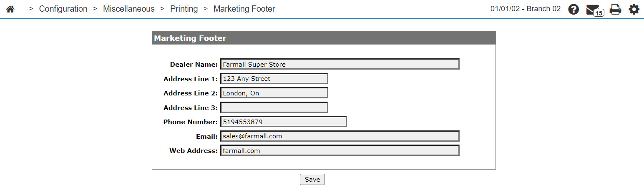The width and height of the screenshot is (644, 195).
Task: Focus the Dealer Name field
Action: [x=340, y=64]
